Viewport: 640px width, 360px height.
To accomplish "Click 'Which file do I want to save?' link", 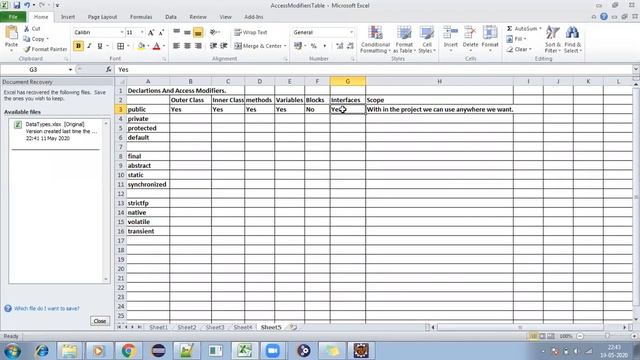I will click(x=47, y=308).
